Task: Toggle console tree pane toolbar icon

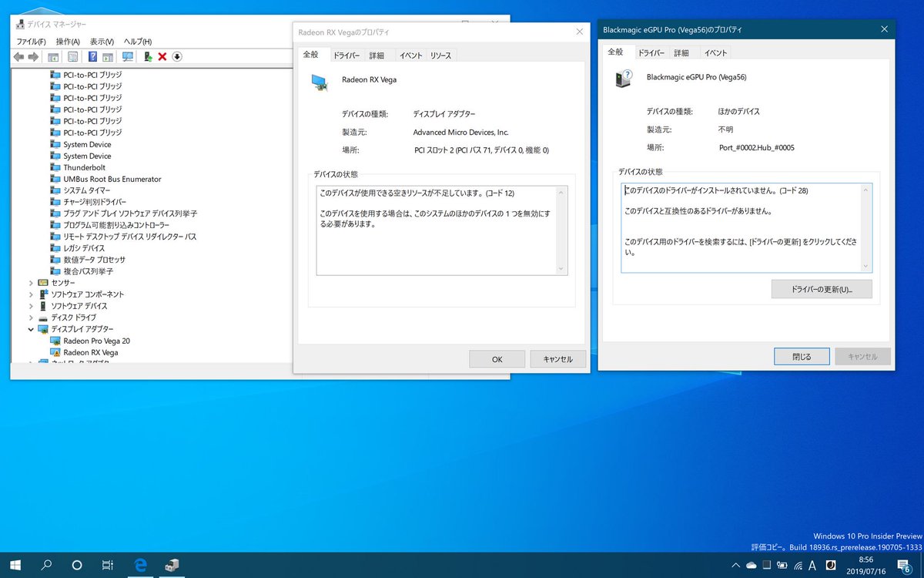Action: click(x=53, y=57)
